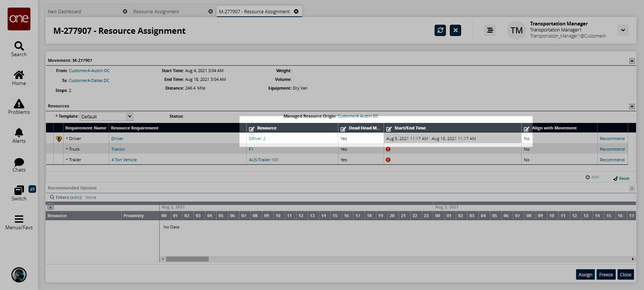
Task: Click the refresh icon in the header
Action: [440, 30]
